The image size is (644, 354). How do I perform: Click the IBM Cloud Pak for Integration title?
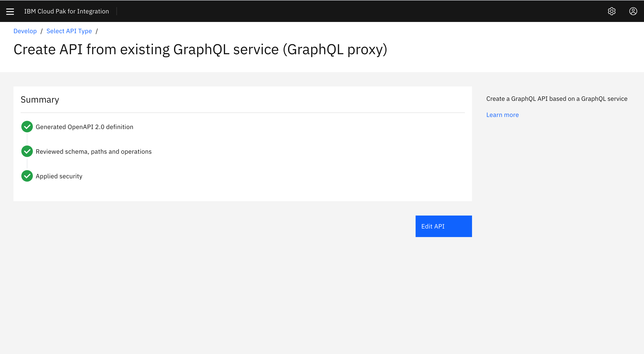[67, 11]
